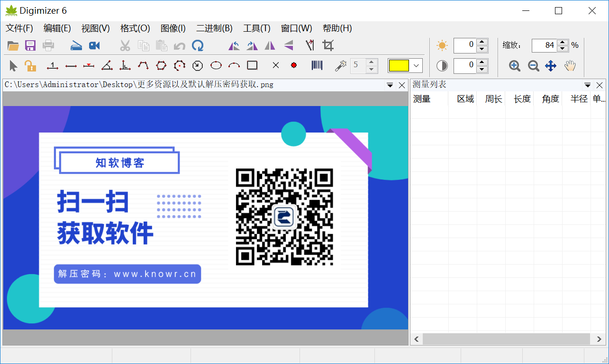
Task: Click the zoom percentage field
Action: pyautogui.click(x=544, y=45)
